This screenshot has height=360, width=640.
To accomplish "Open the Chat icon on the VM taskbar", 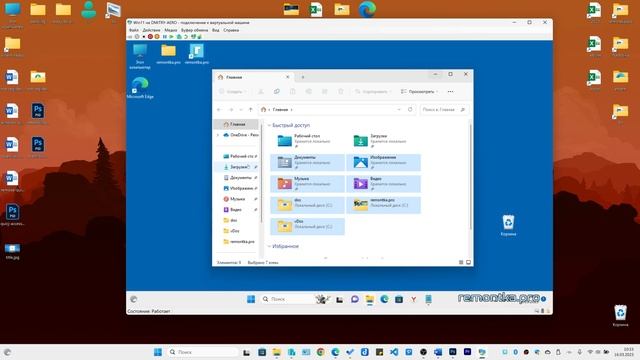I will tap(354, 299).
